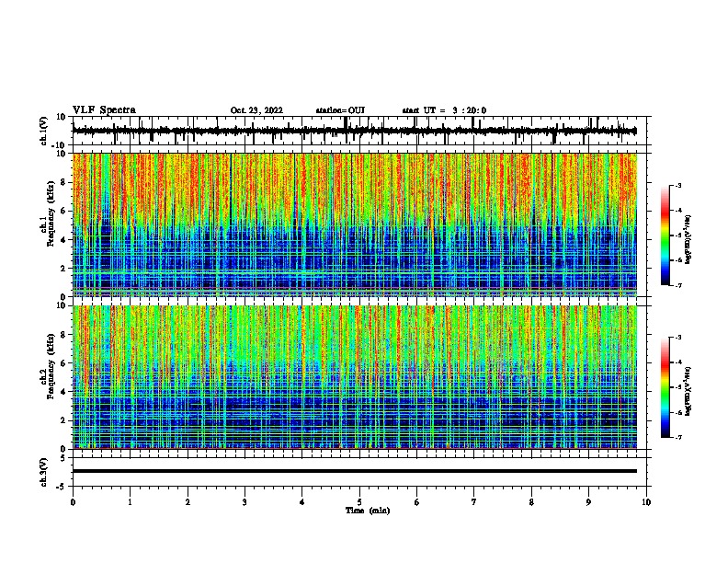Click the ch.1 spectrogram color scale bar
Viewport: 728px width, 563px height.
(665, 235)
